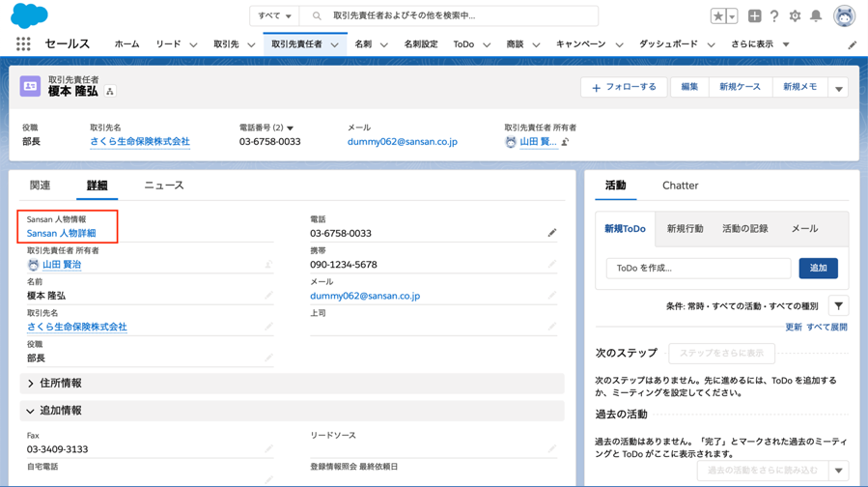868x487 pixels.
Task: Open dropdown beside 過去の活動をさらに読み込む
Action: pos(839,471)
